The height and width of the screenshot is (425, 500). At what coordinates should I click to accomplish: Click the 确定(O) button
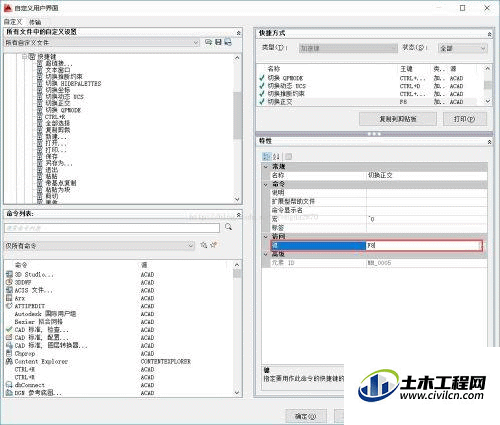pos(306,416)
